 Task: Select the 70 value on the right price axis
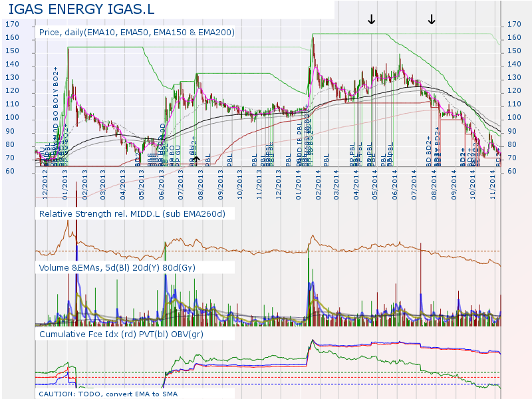pyautogui.click(x=512, y=158)
